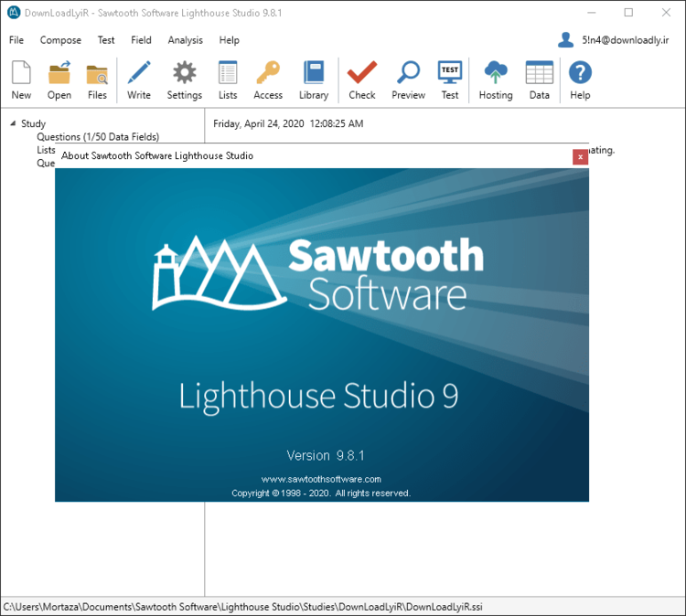This screenshot has width=686, height=616.
Task: Click the Lighthouse Studio 9 title text
Action: (318, 397)
